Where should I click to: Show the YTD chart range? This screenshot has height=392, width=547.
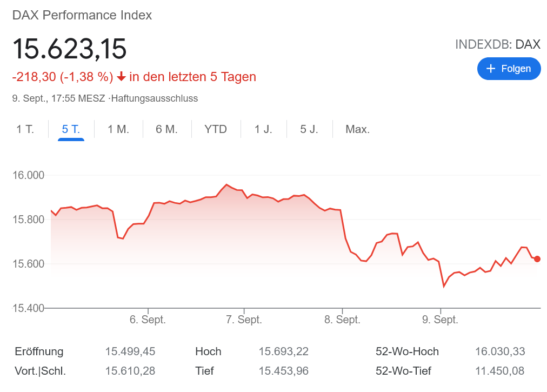pyautogui.click(x=216, y=129)
